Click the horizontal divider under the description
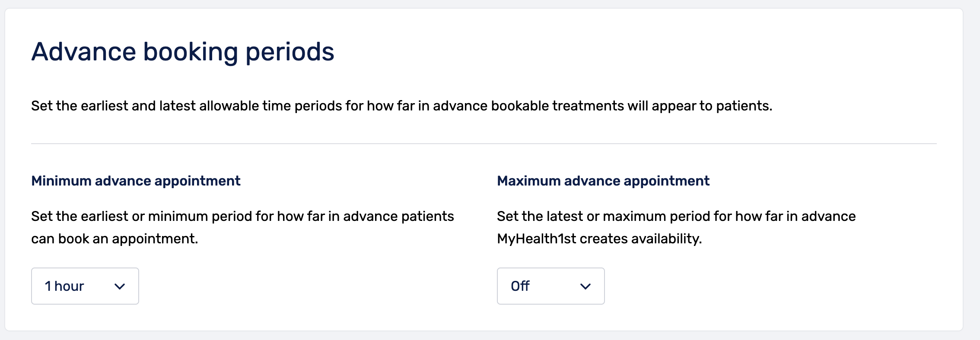 (484, 144)
